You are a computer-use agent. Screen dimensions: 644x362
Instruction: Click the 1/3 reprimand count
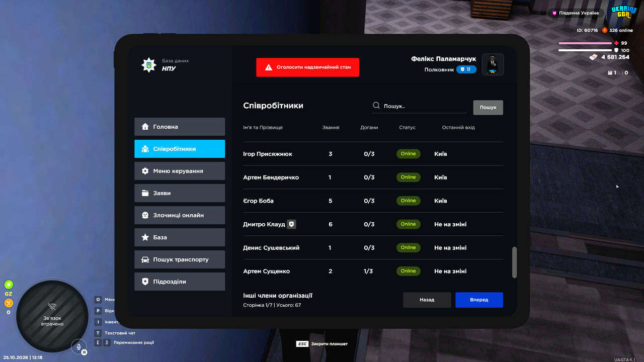pos(369,271)
